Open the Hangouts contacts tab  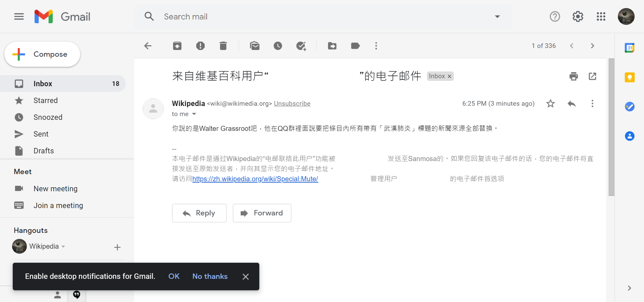[x=58, y=295]
